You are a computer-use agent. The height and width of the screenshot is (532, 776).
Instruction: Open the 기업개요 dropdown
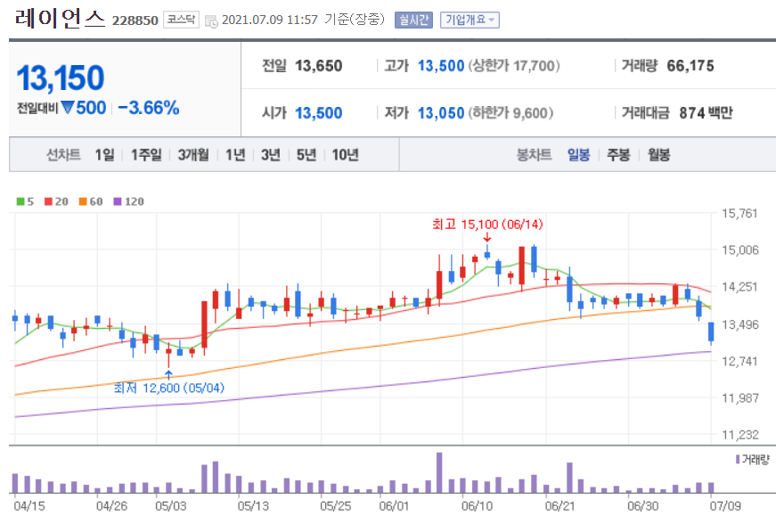pyautogui.click(x=470, y=20)
